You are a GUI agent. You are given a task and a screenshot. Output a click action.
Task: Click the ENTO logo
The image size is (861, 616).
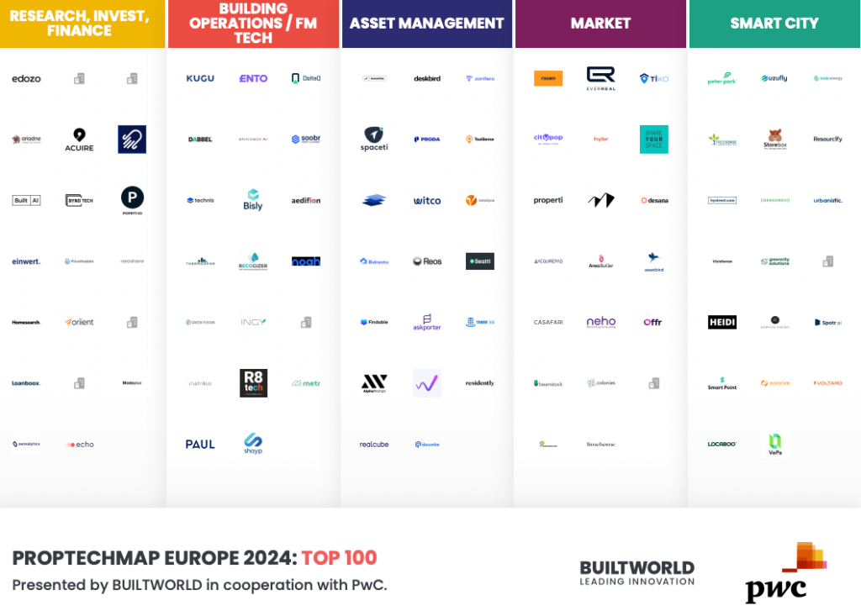point(253,78)
